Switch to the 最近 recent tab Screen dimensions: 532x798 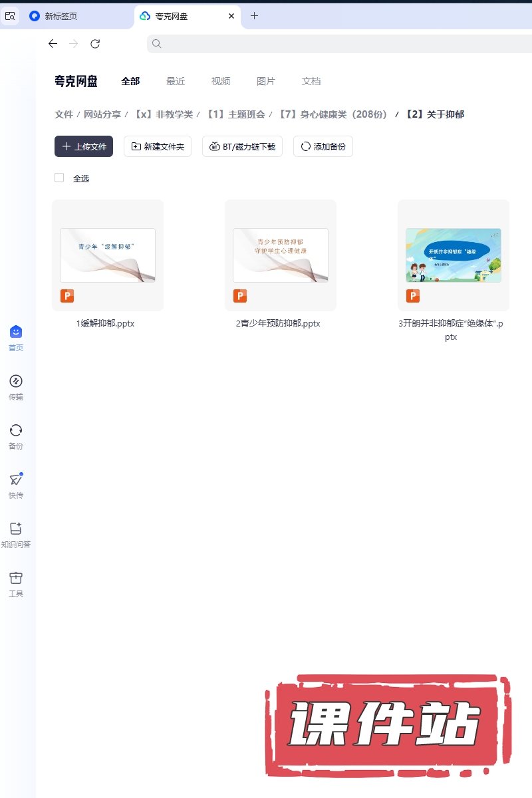tap(176, 81)
